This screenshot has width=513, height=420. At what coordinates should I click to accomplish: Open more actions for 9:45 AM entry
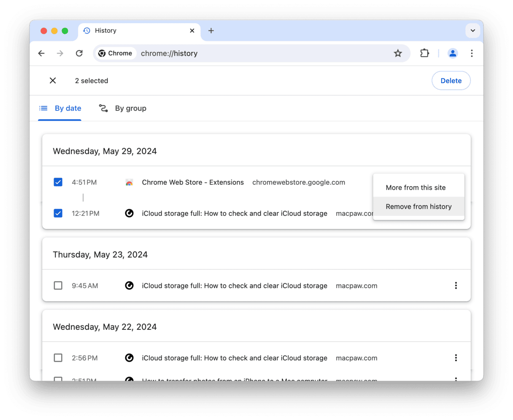[x=456, y=285]
